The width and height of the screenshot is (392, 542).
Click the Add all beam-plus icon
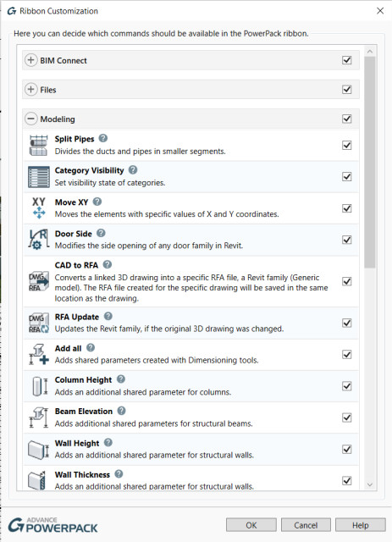pos(38,355)
